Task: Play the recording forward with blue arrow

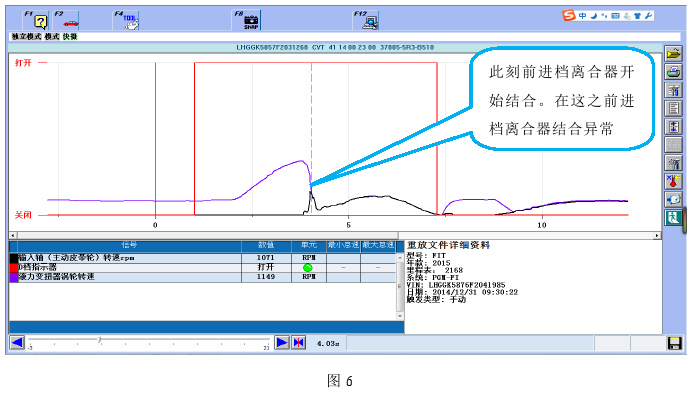Action: 282,342
